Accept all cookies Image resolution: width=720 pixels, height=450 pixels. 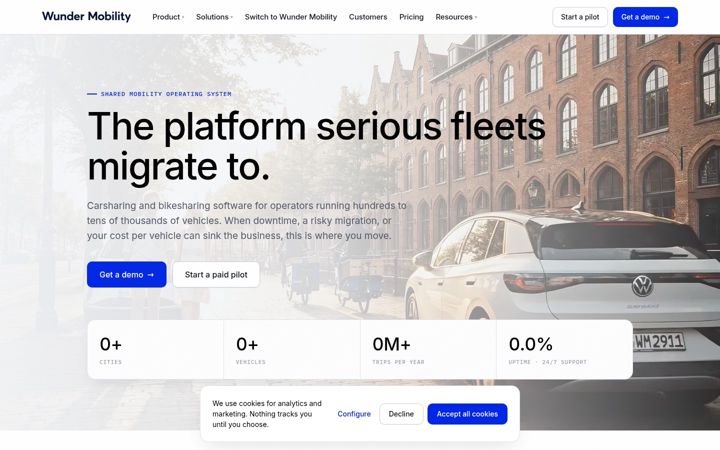(x=467, y=414)
